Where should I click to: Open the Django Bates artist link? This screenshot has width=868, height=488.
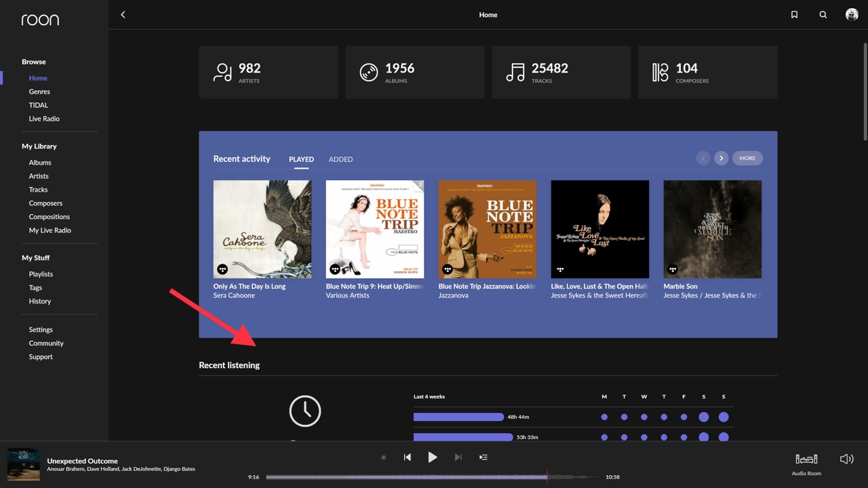178,469
